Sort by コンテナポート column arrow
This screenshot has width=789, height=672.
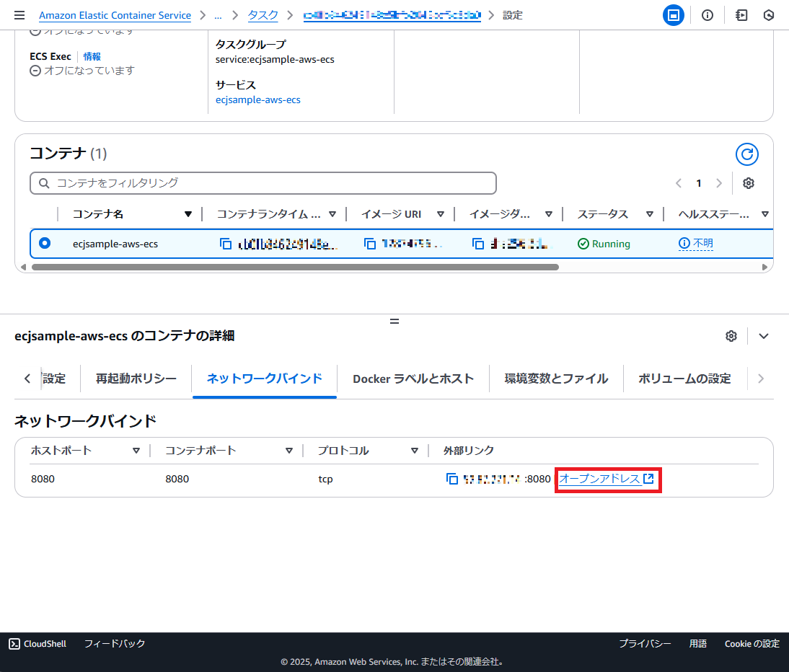[288, 451]
